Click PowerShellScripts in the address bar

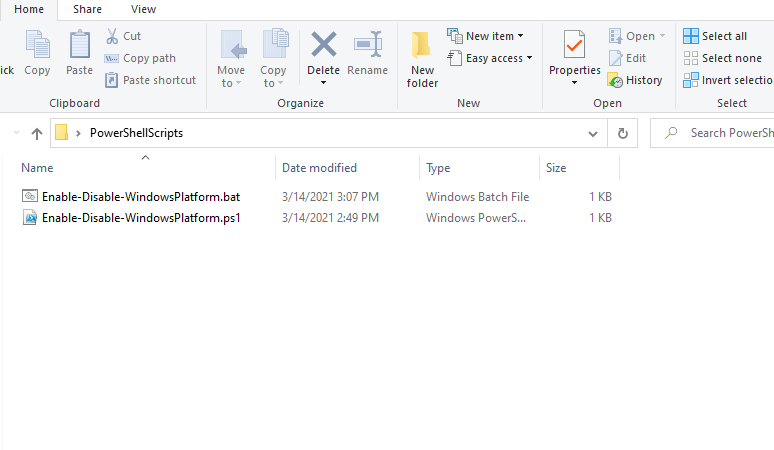136,133
